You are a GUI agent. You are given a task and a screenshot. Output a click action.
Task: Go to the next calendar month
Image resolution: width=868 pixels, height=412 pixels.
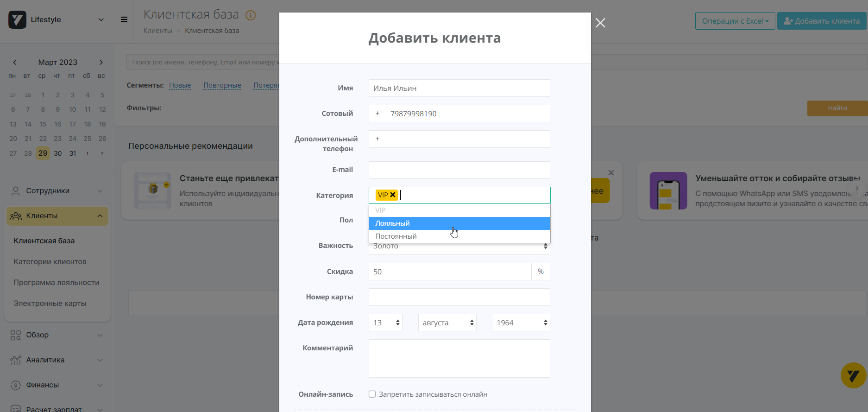click(x=101, y=62)
